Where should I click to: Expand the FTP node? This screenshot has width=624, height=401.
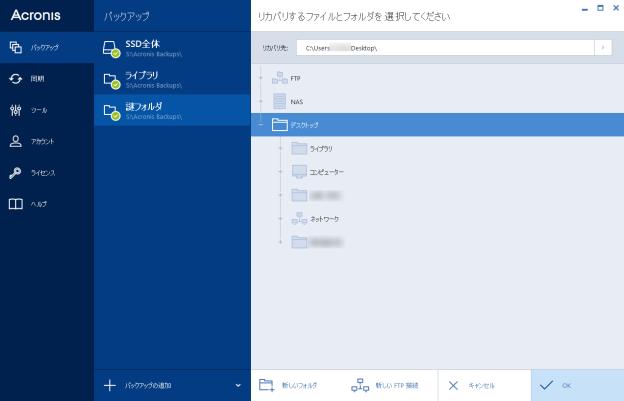261,78
